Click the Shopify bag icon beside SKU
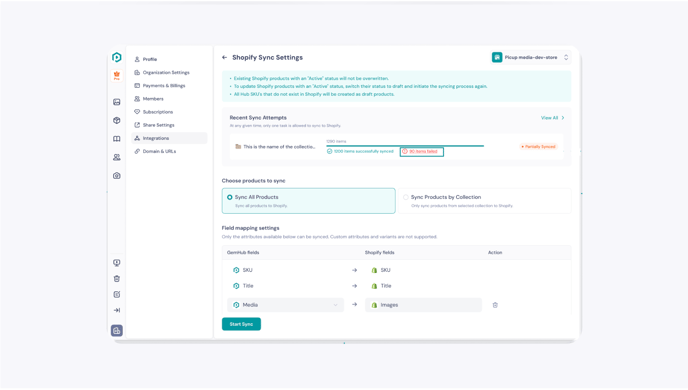This screenshot has height=390, width=688. [x=374, y=270]
